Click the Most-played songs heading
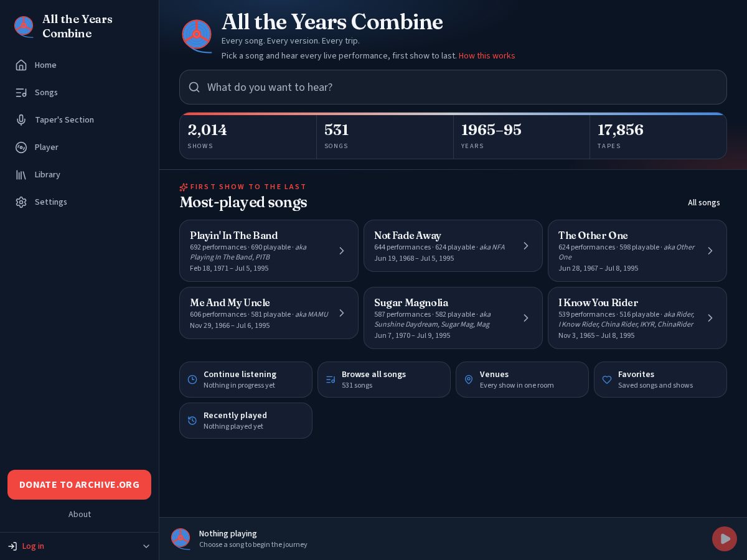Screen dimensions: 747x560 coord(243,202)
